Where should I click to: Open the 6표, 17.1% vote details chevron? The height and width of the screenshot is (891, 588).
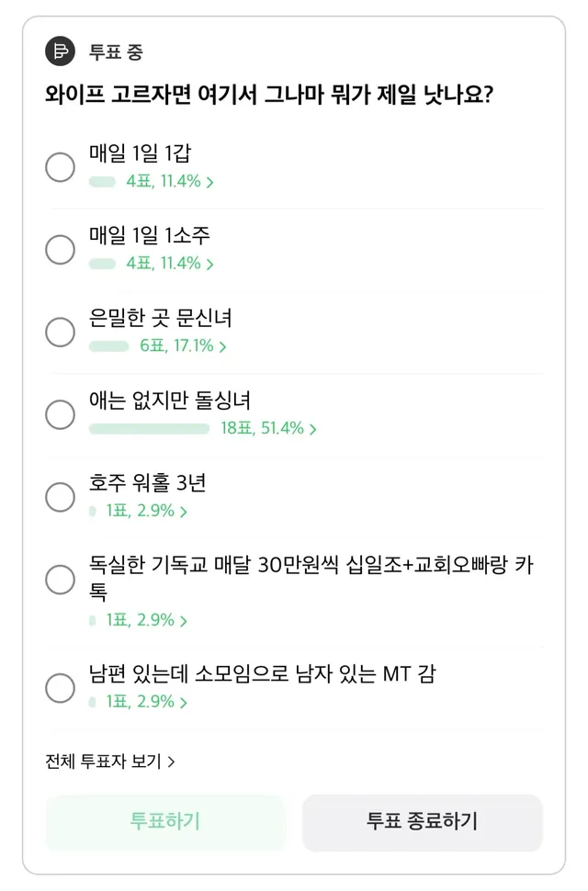click(183, 346)
